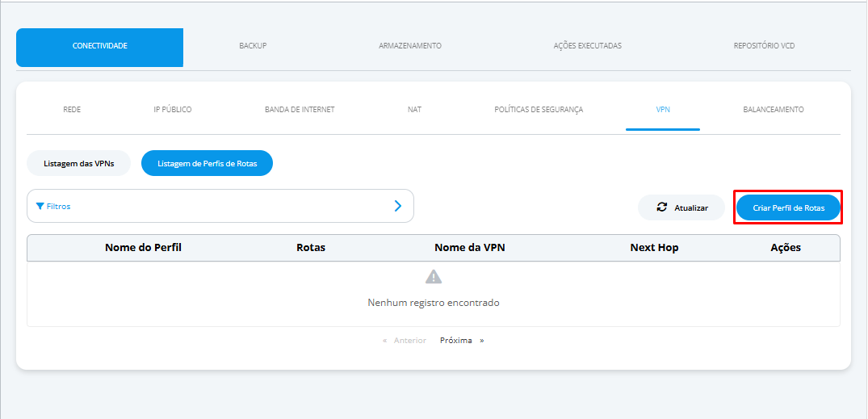The height and width of the screenshot is (419, 868).
Task: Click the refresh arrows icon
Action: point(662,207)
